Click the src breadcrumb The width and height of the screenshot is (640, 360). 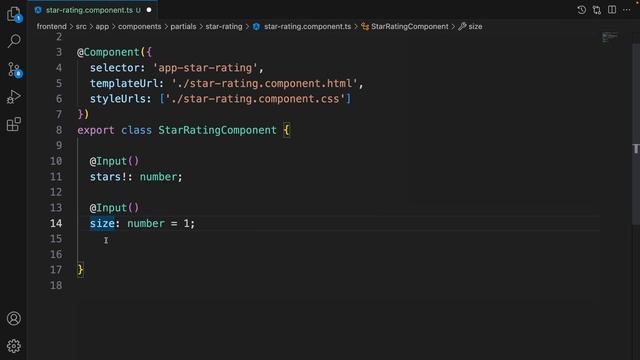(x=81, y=27)
